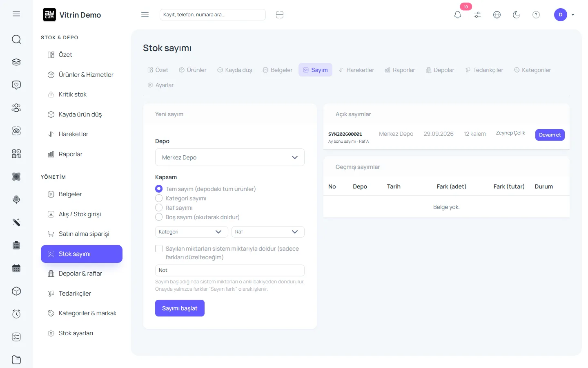Open the Raf dropdown
Screen dimensions: 588x368
click(268, 232)
